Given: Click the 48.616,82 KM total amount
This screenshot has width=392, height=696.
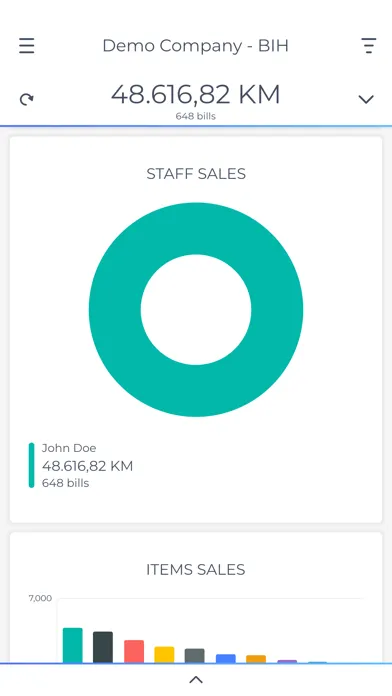Looking at the screenshot, I should pos(196,94).
